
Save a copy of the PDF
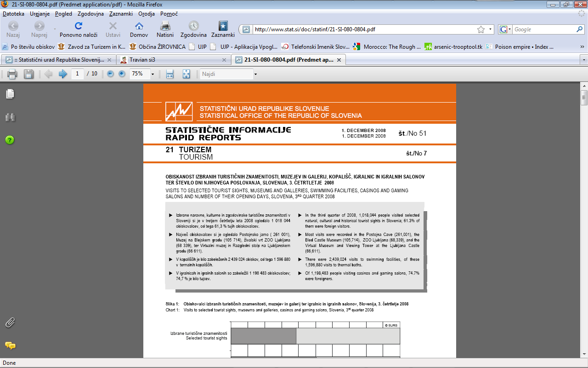point(28,74)
